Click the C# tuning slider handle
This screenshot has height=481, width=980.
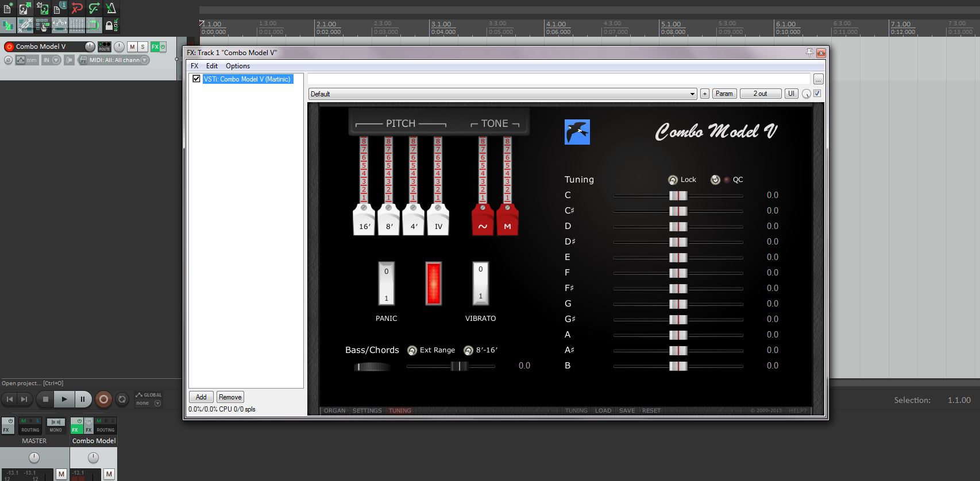point(678,211)
